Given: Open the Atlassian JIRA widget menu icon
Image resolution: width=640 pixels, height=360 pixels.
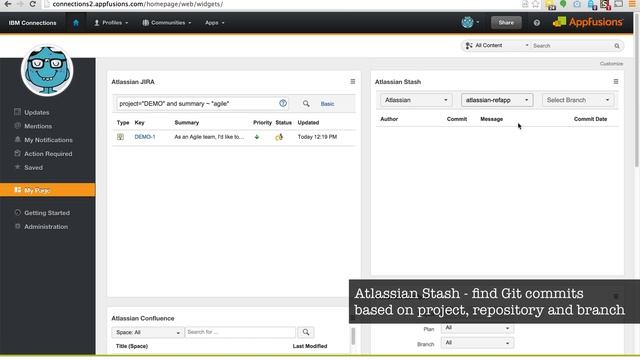Looking at the screenshot, I should (x=353, y=82).
